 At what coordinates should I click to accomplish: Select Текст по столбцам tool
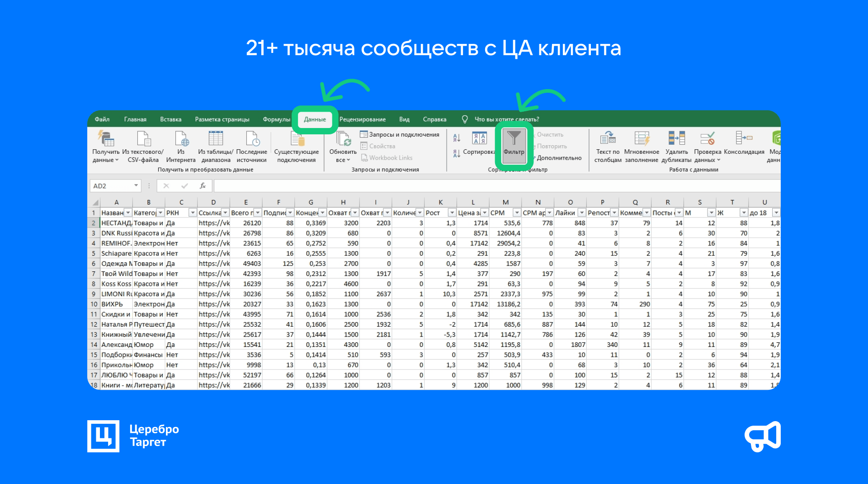click(x=608, y=139)
